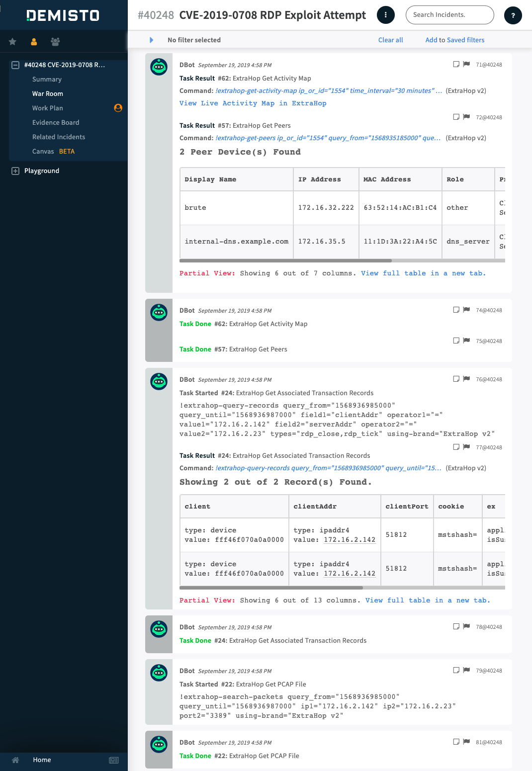Toggle note checkbox for entry 81@40248

point(456,742)
